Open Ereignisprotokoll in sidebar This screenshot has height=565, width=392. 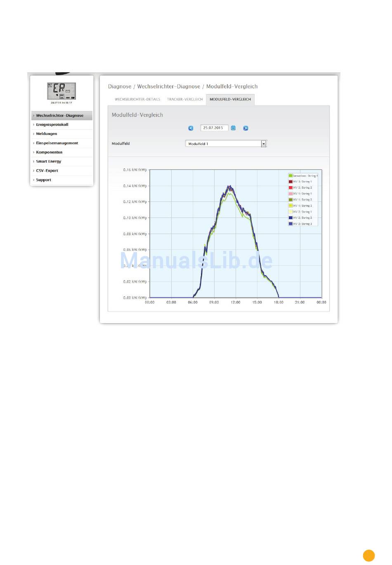click(62, 125)
